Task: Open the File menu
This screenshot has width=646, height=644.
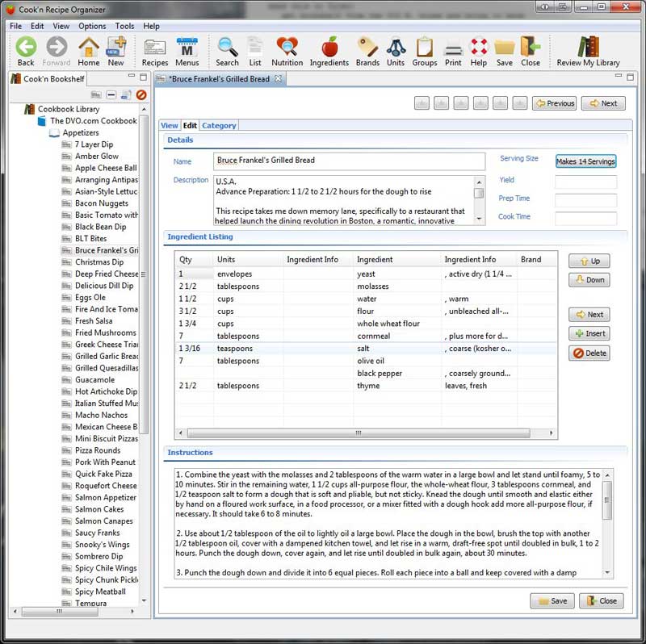Action: [15, 26]
